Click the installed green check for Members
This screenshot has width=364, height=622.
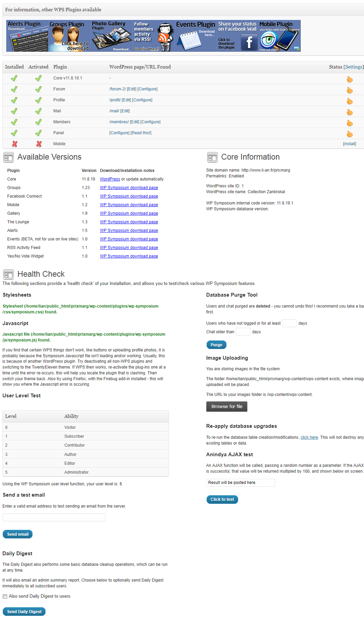click(x=14, y=122)
